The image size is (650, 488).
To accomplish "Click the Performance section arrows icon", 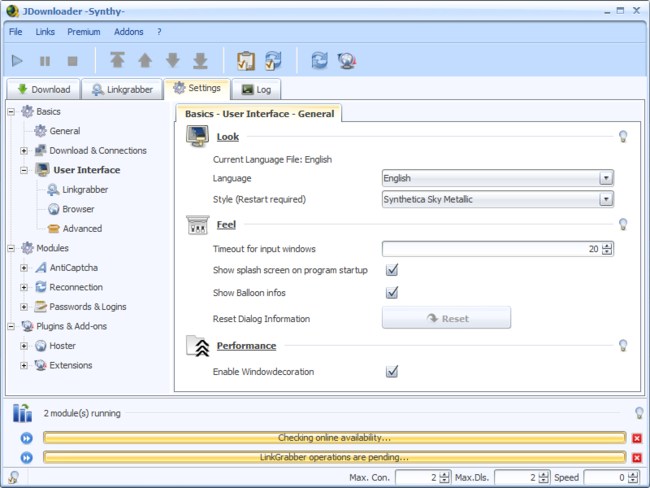I will coord(198,346).
